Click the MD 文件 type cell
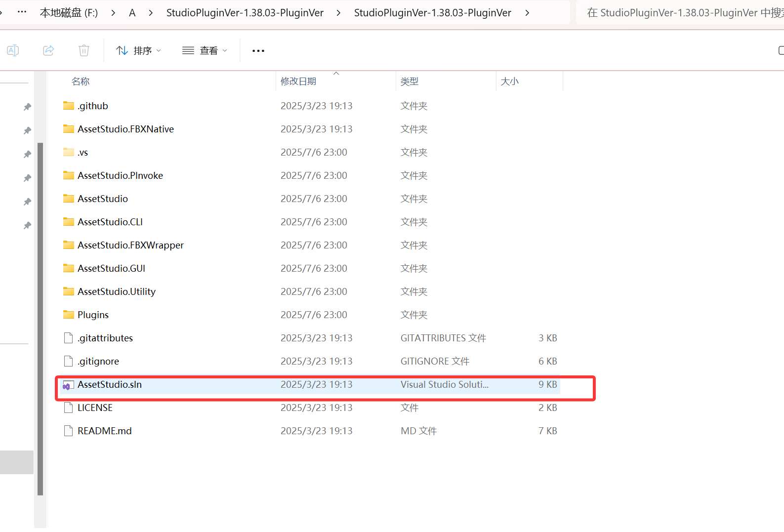Viewport: 784px width, 532px height. click(x=419, y=431)
